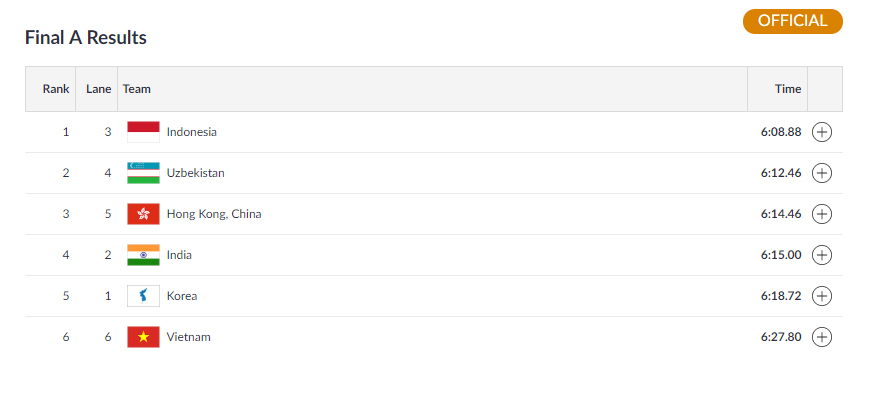Click the Final A Results heading

click(86, 37)
